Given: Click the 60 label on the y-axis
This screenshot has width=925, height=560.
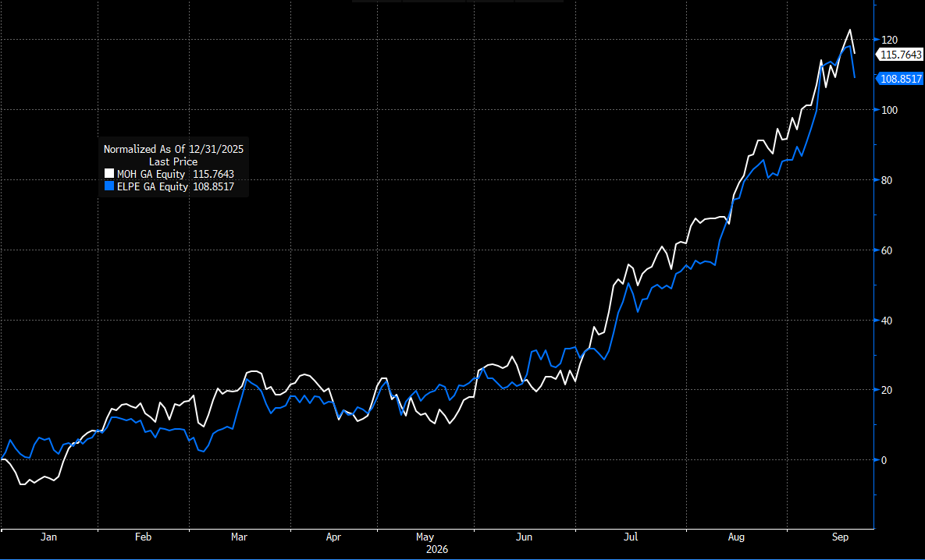Looking at the screenshot, I should pos(887,250).
